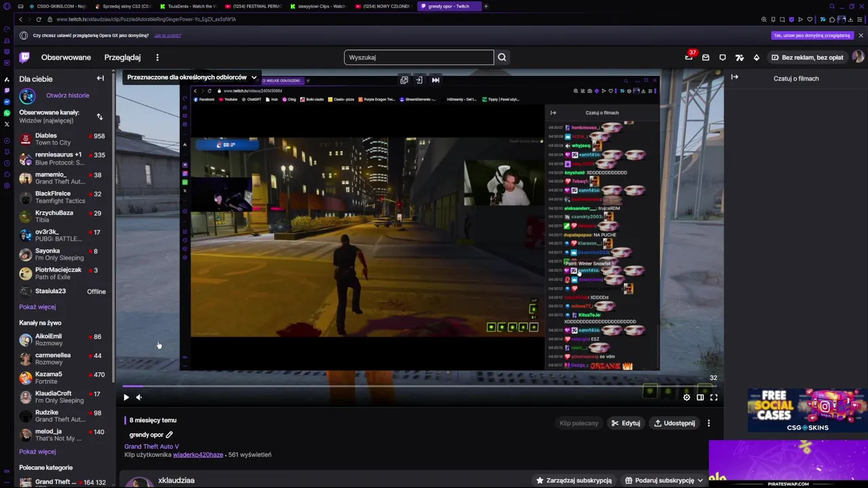This screenshot has width=868, height=488.
Task: Expand Podaruj subskrypcję dropdown
Action: pyautogui.click(x=664, y=481)
